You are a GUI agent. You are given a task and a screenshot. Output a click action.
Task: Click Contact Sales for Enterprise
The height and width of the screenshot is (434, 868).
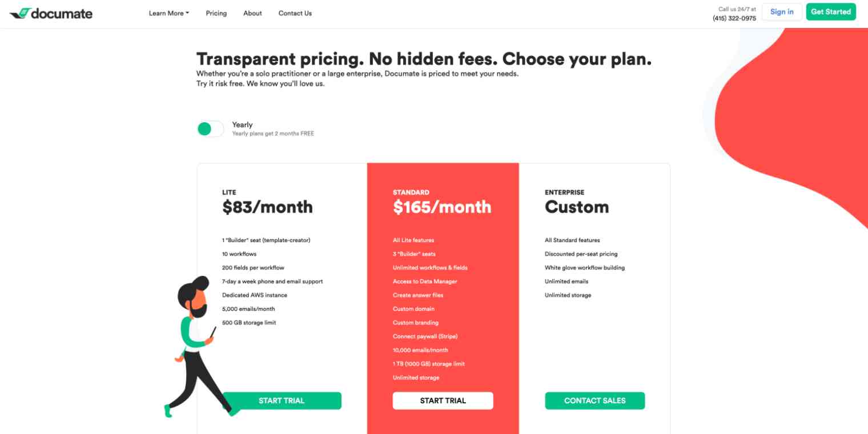point(594,401)
